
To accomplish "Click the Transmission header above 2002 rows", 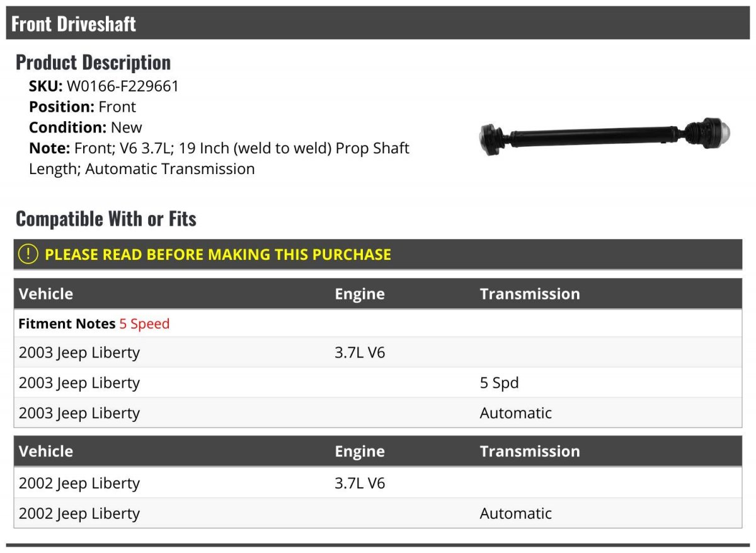I will pyautogui.click(x=530, y=451).
